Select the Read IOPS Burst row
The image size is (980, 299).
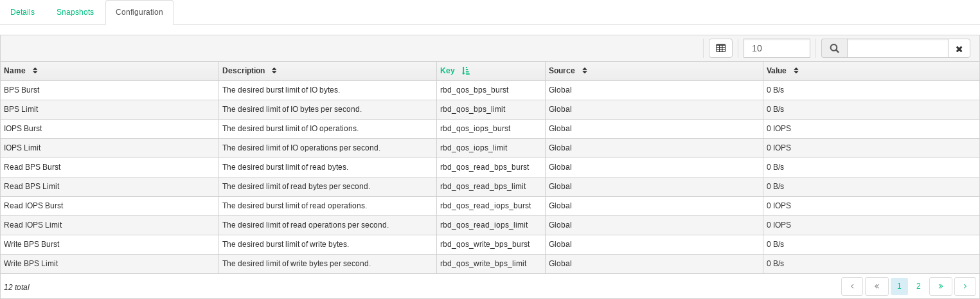pyautogui.click(x=109, y=206)
